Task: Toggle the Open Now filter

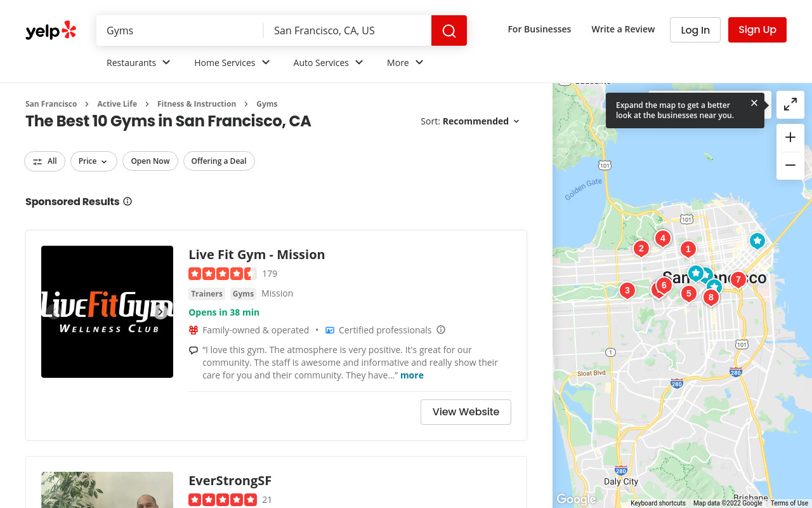Action: [150, 161]
